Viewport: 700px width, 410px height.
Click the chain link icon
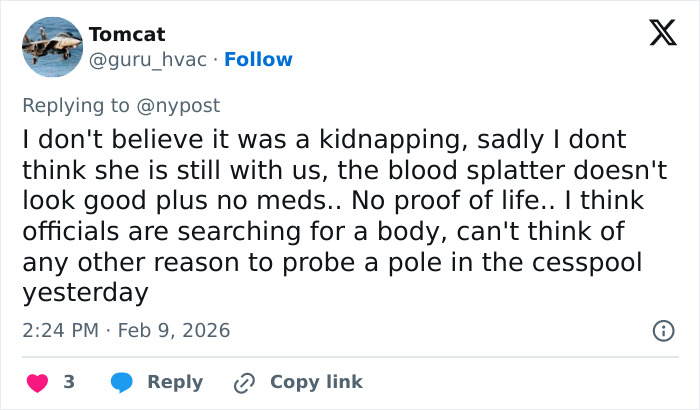coord(244,382)
